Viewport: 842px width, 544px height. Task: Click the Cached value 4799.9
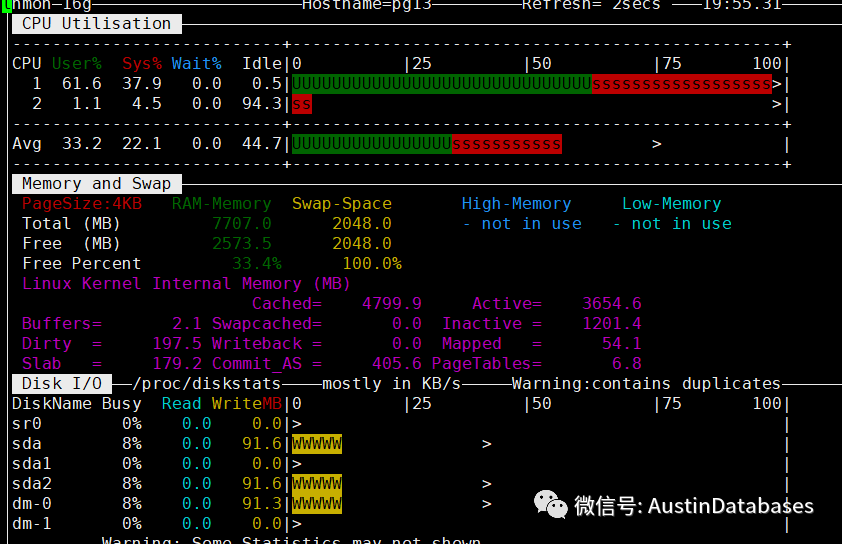coord(391,303)
